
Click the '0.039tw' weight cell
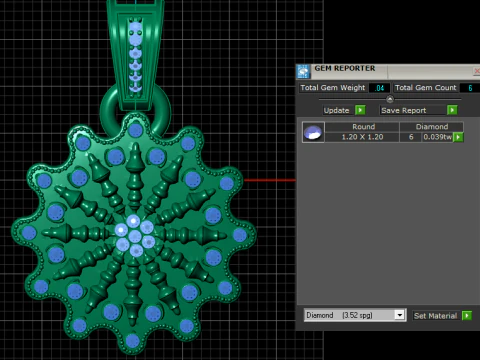[x=437, y=137]
